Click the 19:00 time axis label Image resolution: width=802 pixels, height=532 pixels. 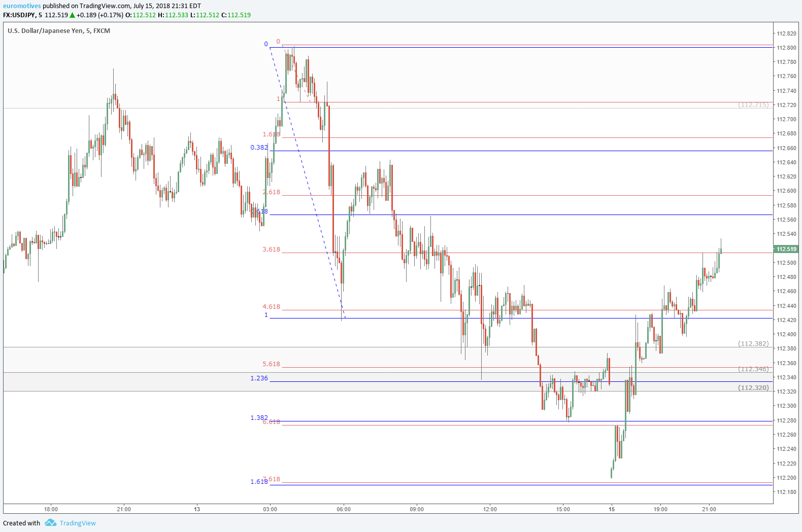pyautogui.click(x=660, y=509)
